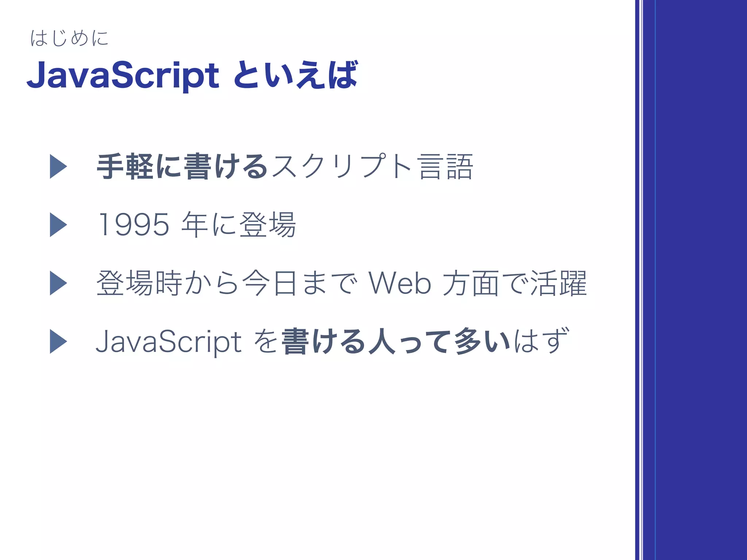The width and height of the screenshot is (747, 560).
Task: Click the text 登場時から今日まで
Action: (x=227, y=283)
